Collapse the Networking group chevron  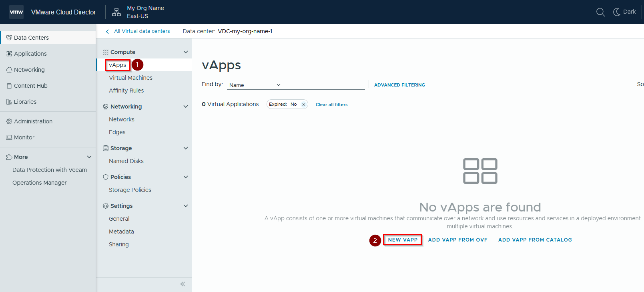[x=186, y=107]
